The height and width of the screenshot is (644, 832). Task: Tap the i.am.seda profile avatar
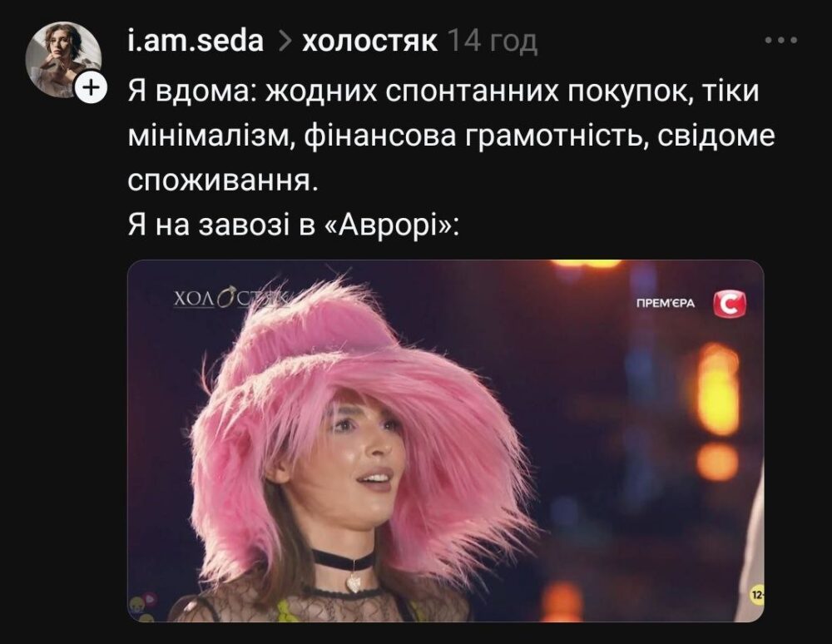pos(63,59)
